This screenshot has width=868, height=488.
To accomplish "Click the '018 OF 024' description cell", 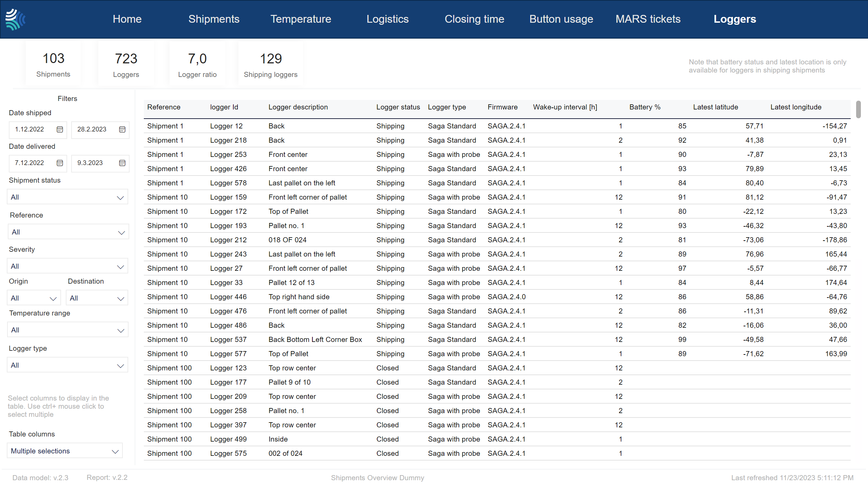I will (288, 240).
